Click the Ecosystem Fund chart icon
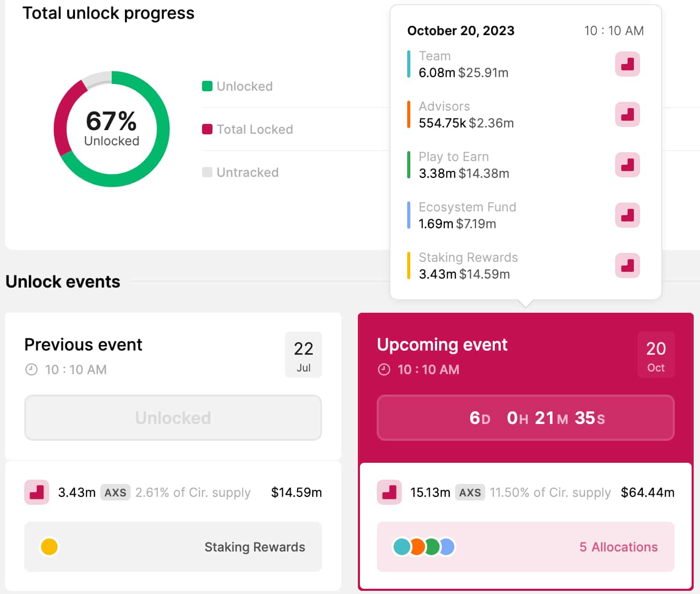This screenshot has height=594, width=700. (x=628, y=215)
